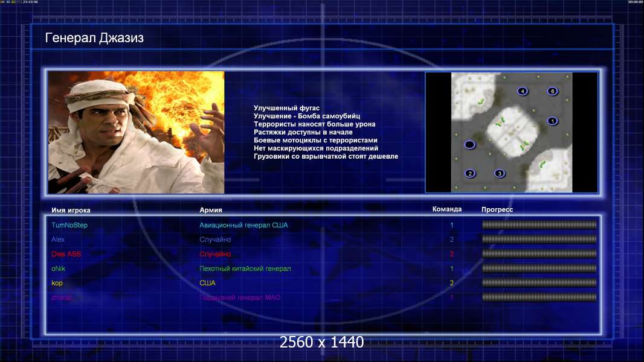Select the unnumbered empty start position marker
The image size is (644, 362).
point(469,145)
